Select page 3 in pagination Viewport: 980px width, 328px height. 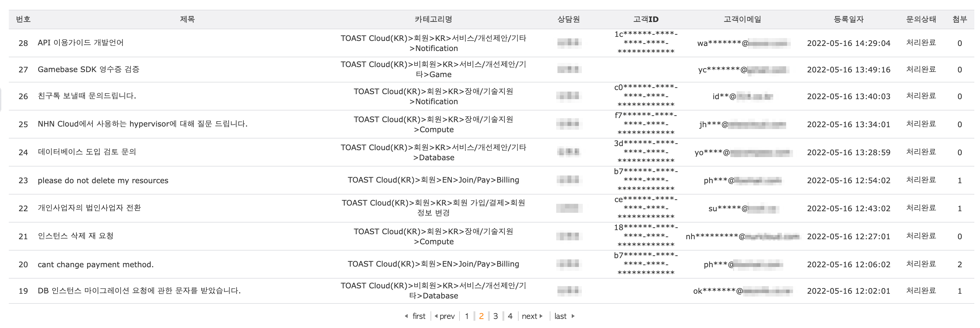coord(495,316)
